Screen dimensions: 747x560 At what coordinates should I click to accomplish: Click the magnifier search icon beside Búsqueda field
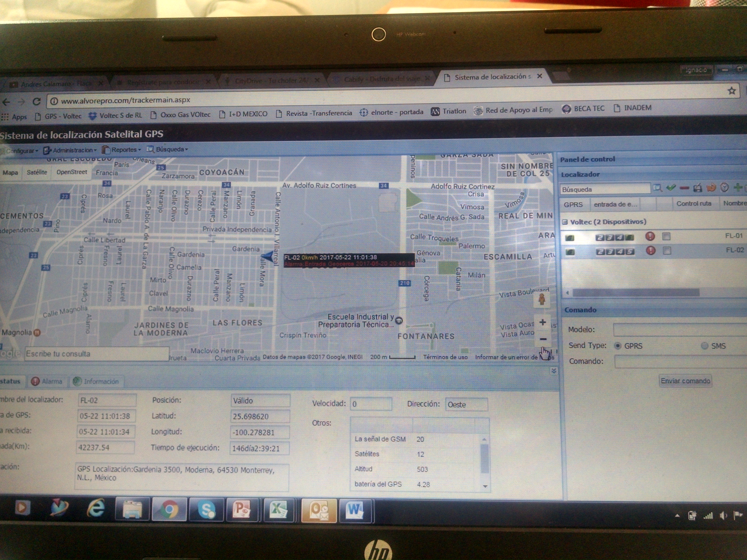click(657, 188)
